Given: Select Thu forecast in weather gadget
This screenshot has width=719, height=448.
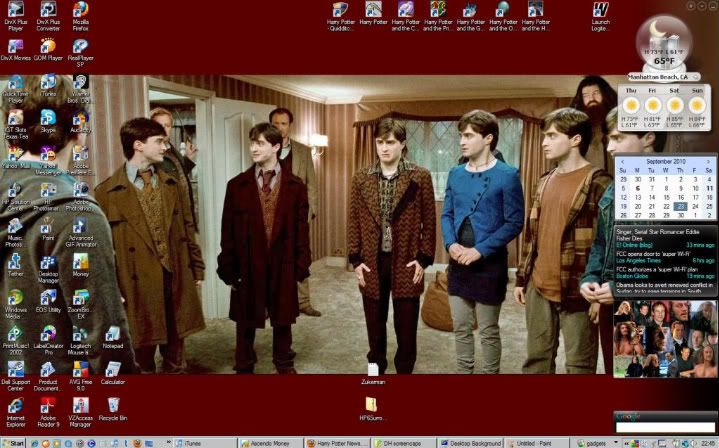Looking at the screenshot, I should [x=631, y=108].
